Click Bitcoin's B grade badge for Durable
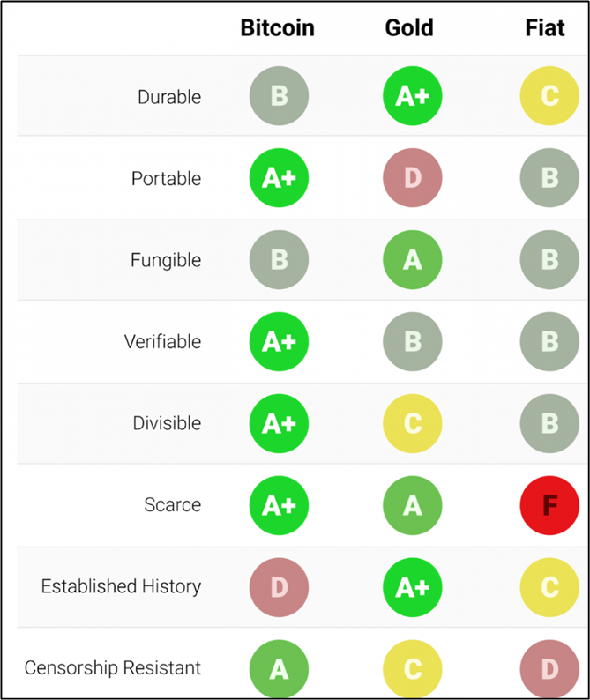The width and height of the screenshot is (590, 700). click(x=279, y=95)
